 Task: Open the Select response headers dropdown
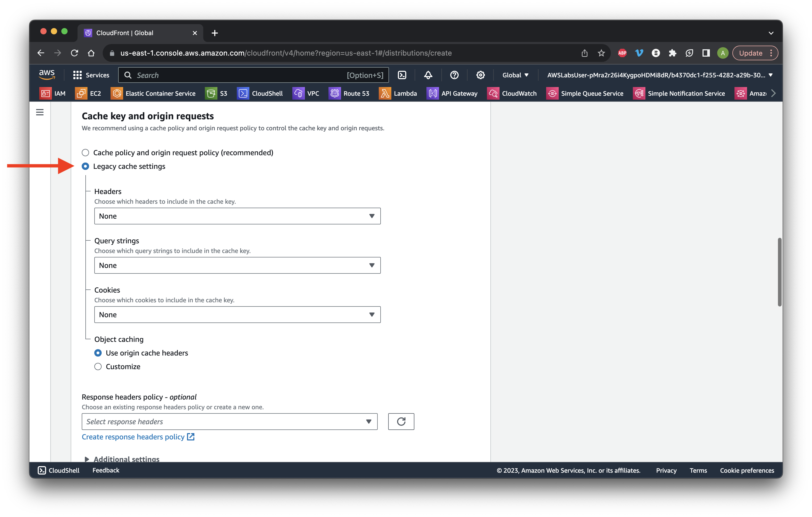point(229,421)
